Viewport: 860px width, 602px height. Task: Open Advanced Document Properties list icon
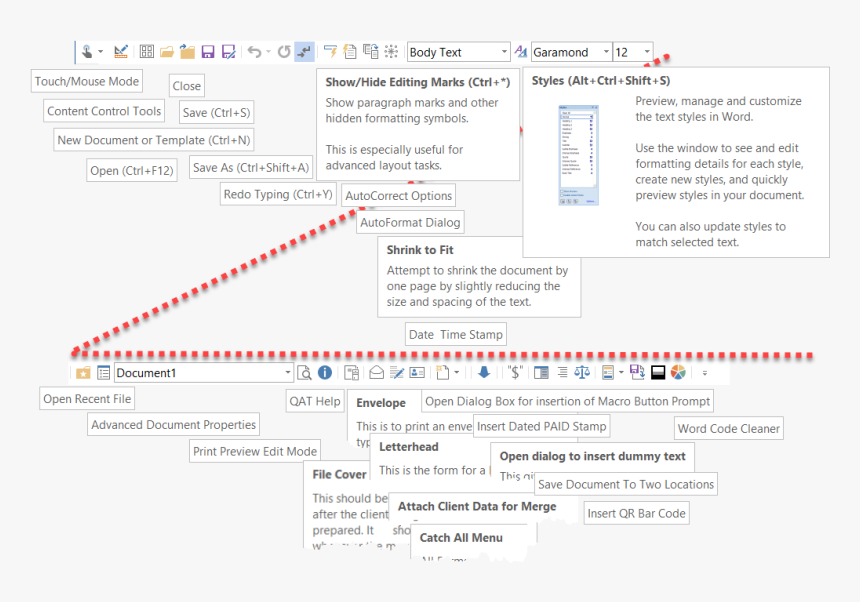click(x=103, y=373)
